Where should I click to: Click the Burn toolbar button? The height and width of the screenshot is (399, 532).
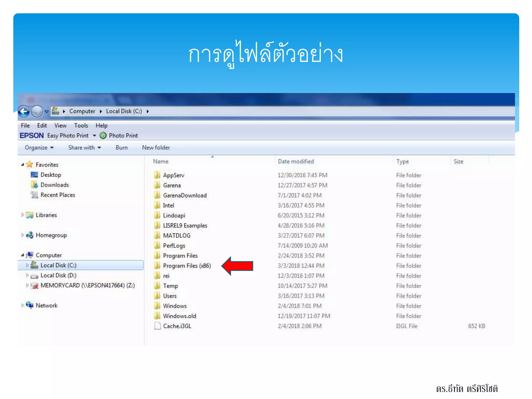[x=122, y=148]
